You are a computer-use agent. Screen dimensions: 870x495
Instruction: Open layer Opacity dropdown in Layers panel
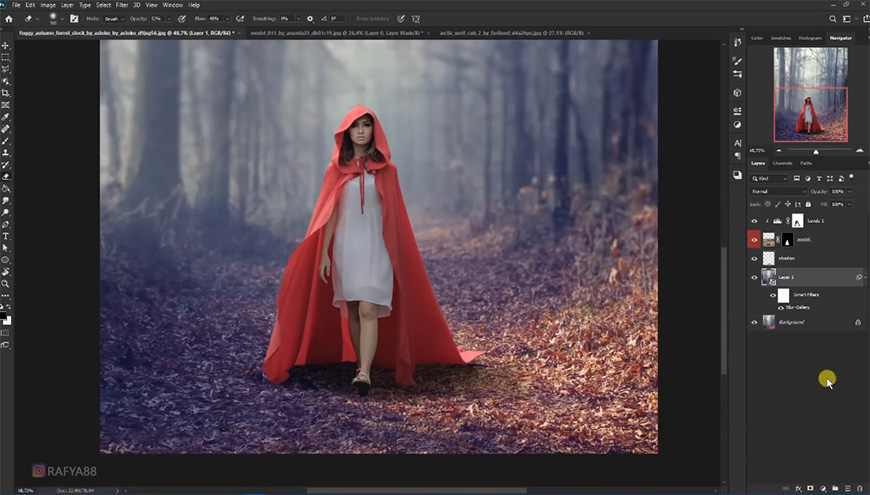pyautogui.click(x=849, y=191)
